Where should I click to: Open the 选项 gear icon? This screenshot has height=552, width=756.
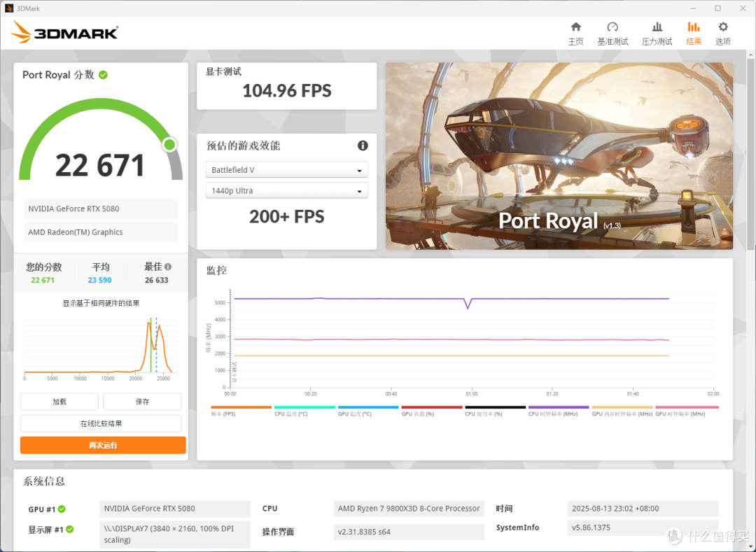click(722, 27)
